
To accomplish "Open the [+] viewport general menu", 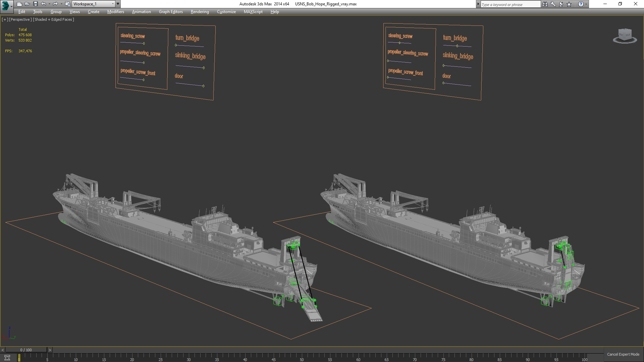I will [5, 19].
